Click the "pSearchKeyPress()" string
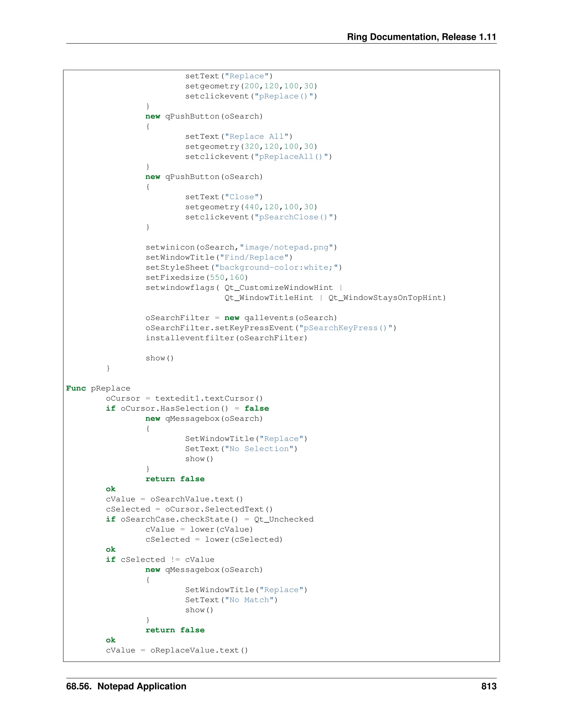 tap(345, 328)
